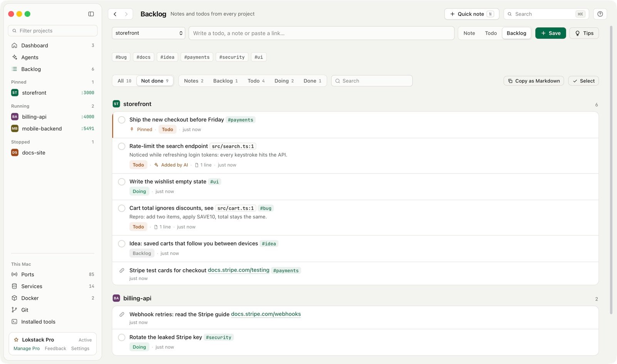Click the link icon beside Stripe test cards
Image resolution: width=617 pixels, height=364 pixels.
point(121,270)
